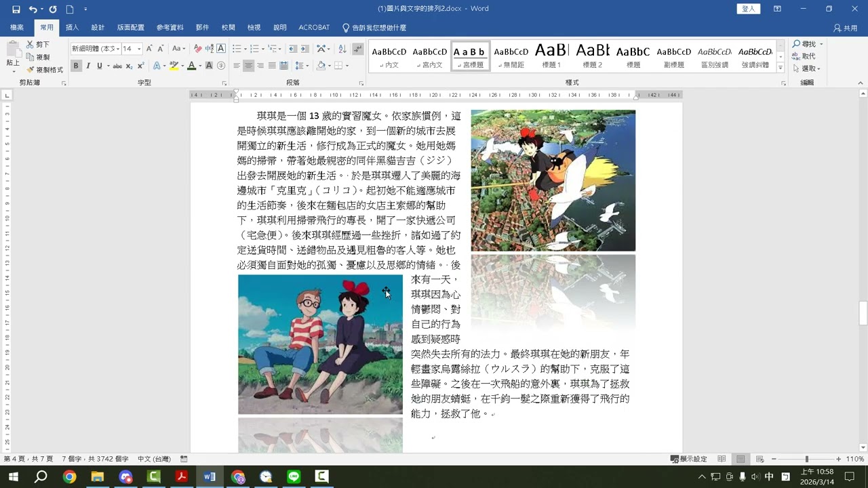Click the character shading A icon
Screen dimensions: 868x488
click(210, 66)
